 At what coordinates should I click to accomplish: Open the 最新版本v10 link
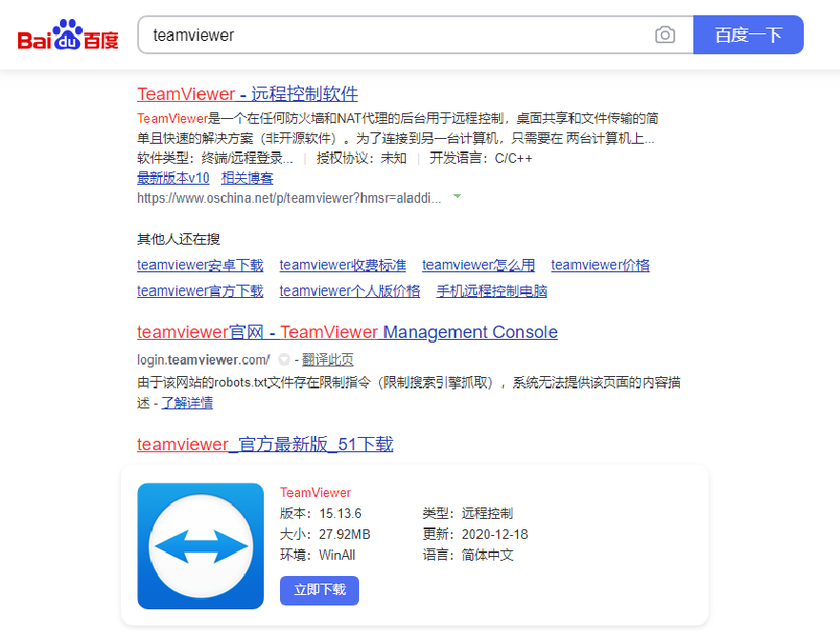click(173, 178)
